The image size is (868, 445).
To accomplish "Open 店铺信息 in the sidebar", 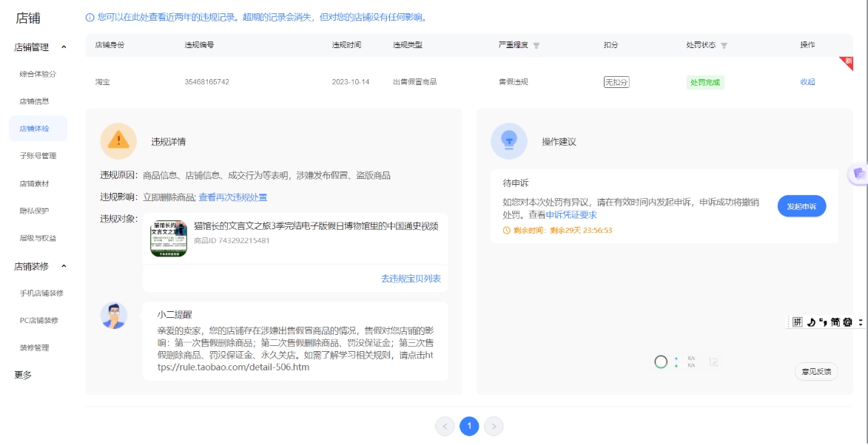I will 34,101.
